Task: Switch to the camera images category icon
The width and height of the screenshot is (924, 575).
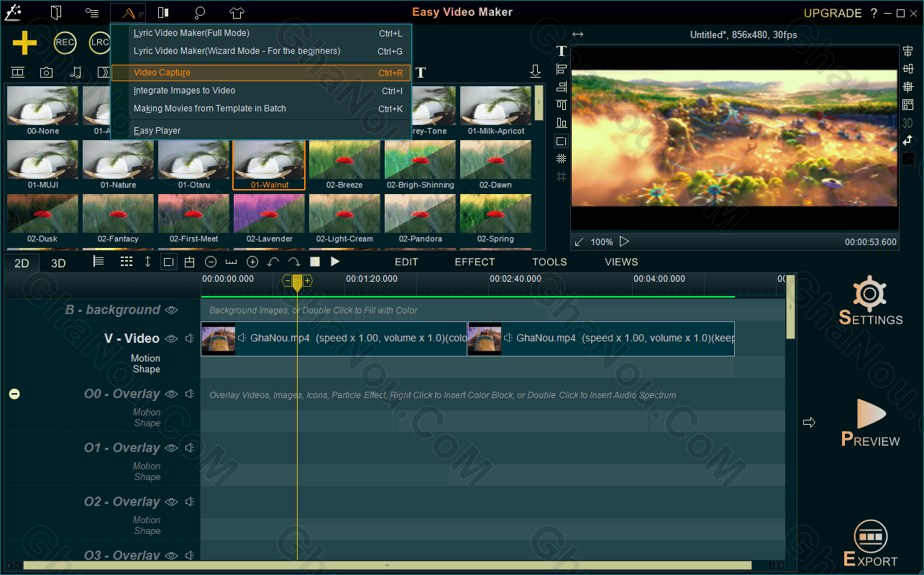Action: pyautogui.click(x=46, y=72)
